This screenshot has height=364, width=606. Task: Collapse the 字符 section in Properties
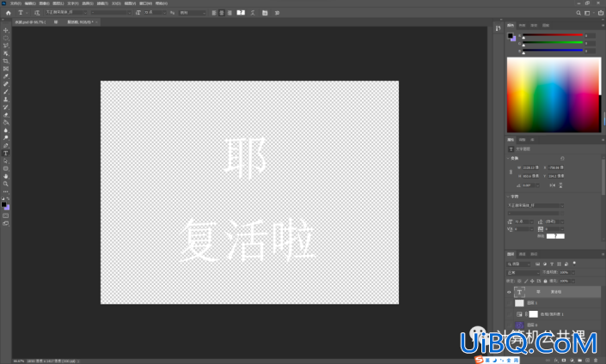pos(508,197)
